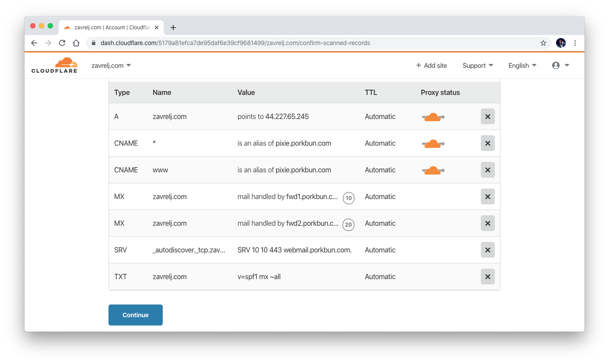
Task: Click the www alias pixie.porkbun.com value
Action: point(284,170)
